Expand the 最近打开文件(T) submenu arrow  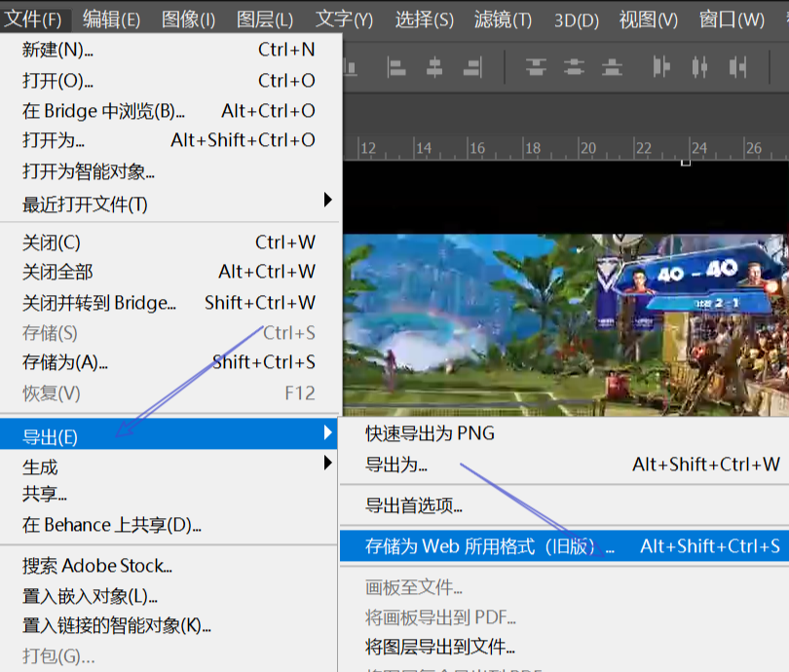tap(328, 201)
